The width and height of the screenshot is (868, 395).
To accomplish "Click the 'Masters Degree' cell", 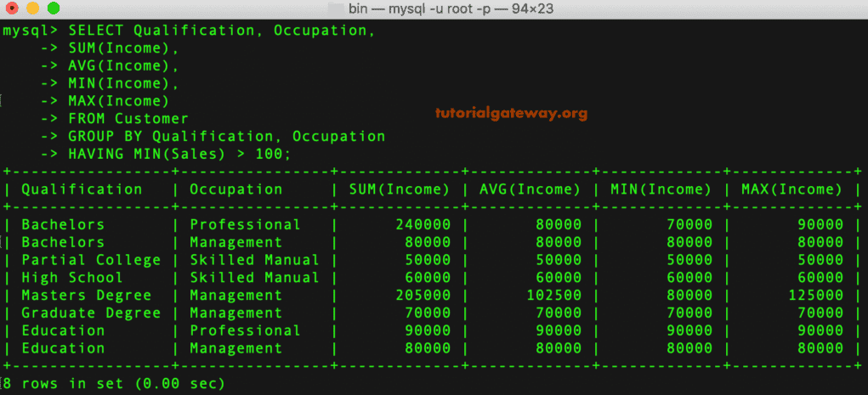I will tap(87, 296).
